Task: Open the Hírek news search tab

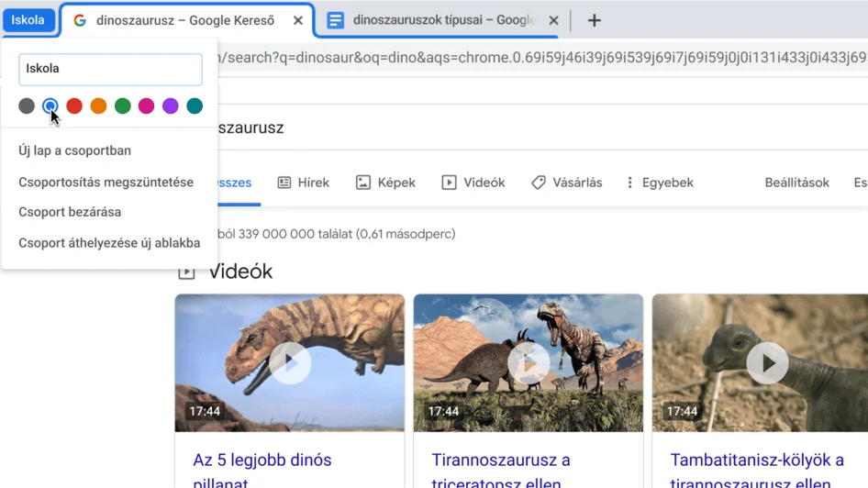Action: point(304,183)
